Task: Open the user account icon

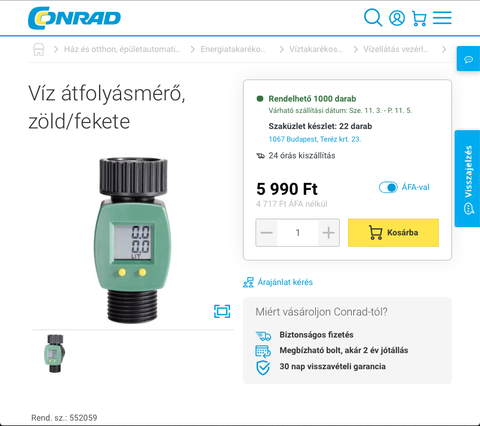Action: 397,18
